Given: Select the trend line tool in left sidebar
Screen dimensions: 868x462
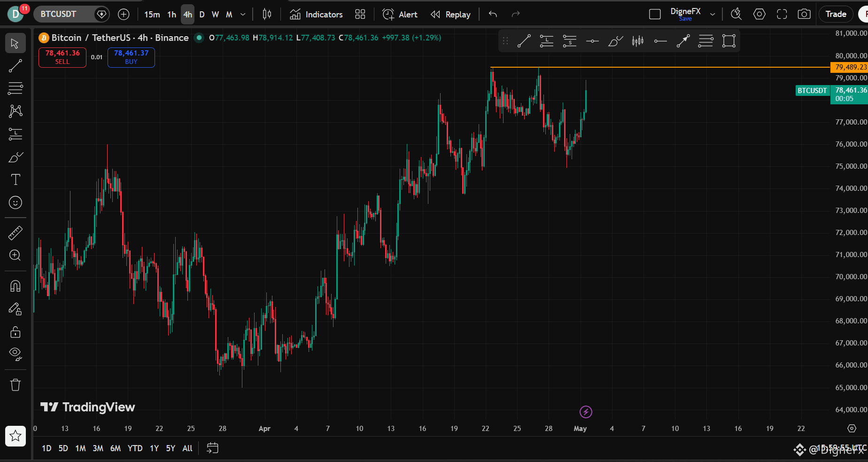Looking at the screenshot, I should [x=15, y=66].
